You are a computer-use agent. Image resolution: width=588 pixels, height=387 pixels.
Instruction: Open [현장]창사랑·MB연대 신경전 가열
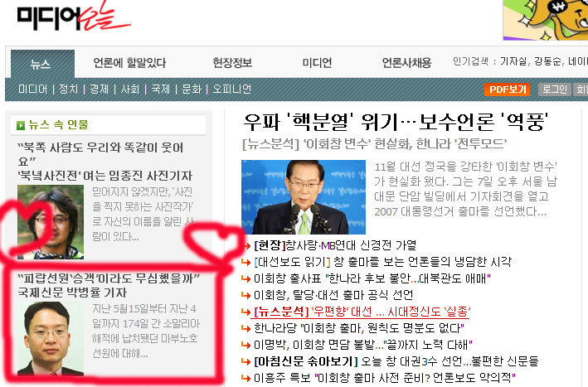(x=335, y=246)
